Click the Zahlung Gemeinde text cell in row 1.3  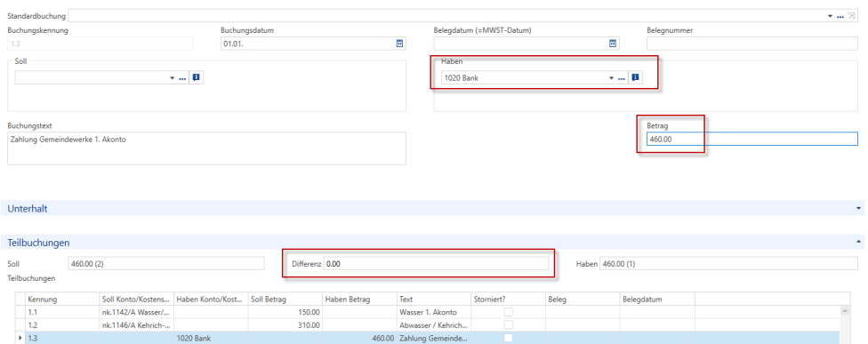tap(433, 338)
